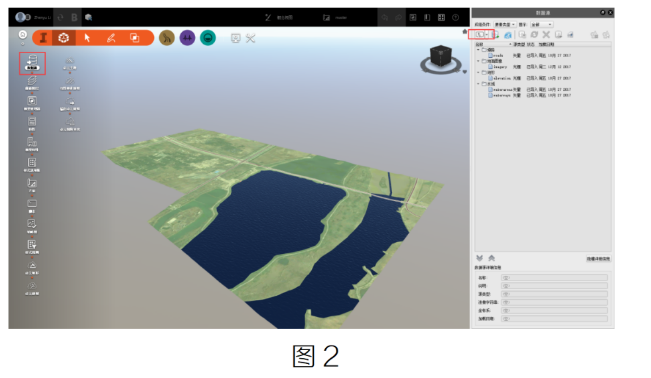Click the overlapping squares tool in orange bar
651x378 pixels.
click(135, 38)
